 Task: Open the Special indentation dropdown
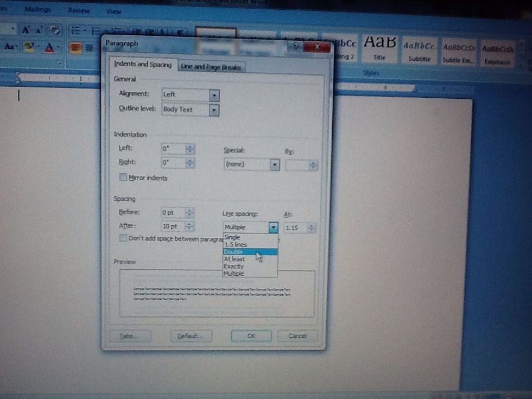tap(274, 164)
